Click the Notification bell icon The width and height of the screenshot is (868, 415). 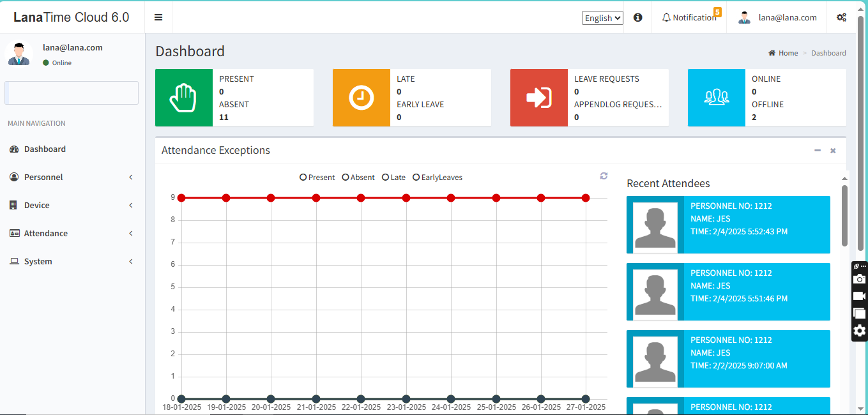coord(667,18)
